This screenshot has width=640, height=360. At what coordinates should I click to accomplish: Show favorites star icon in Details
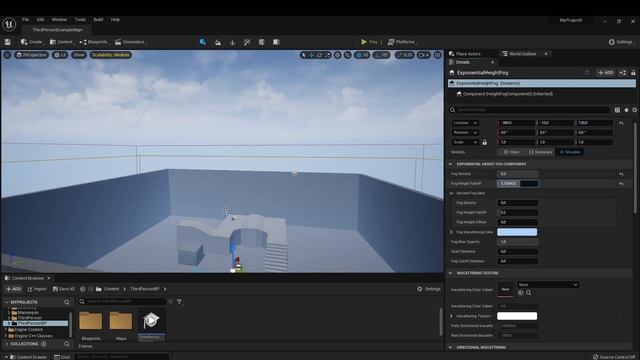pos(626,110)
